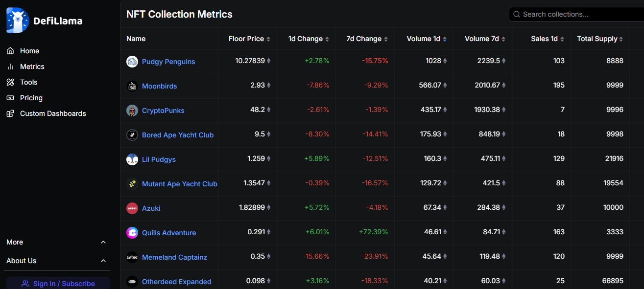This screenshot has width=644, height=289.
Task: Open the Memeland Captainz collection link
Action: pos(174,257)
